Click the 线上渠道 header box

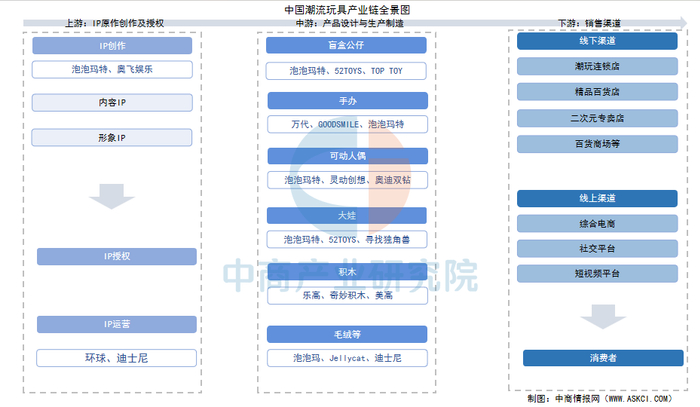597,199
